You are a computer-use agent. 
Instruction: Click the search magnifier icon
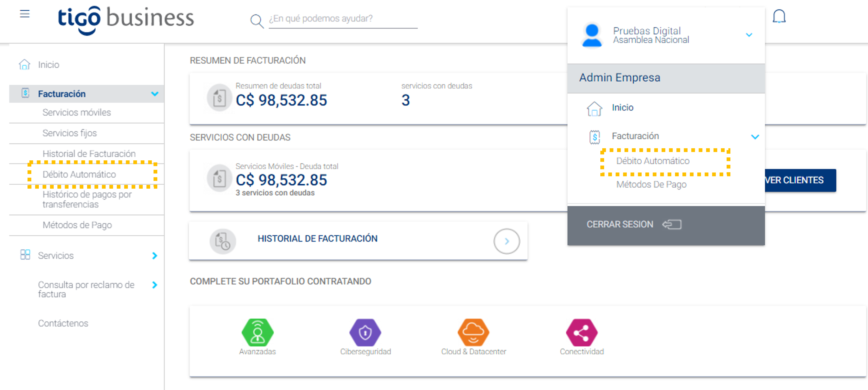257,21
